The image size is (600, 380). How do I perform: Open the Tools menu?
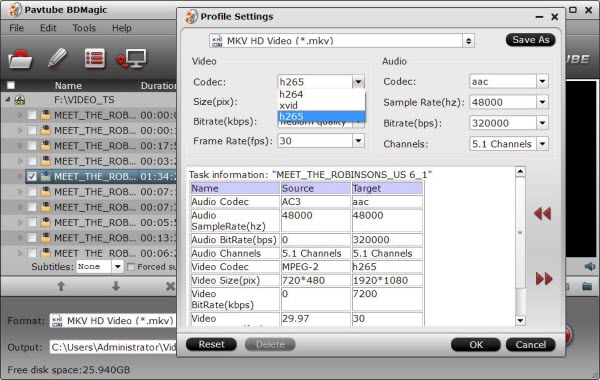click(x=84, y=28)
